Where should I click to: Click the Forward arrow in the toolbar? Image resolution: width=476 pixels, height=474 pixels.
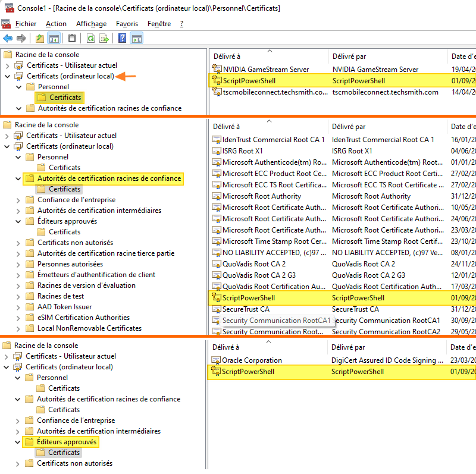pos(21,39)
